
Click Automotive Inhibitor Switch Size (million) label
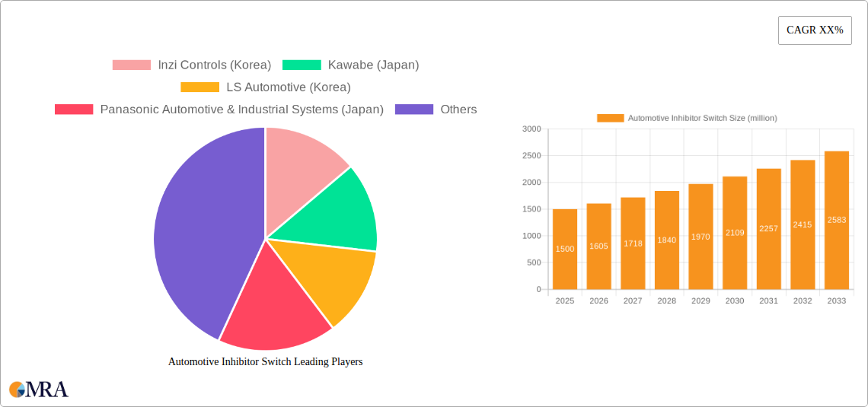(703, 118)
